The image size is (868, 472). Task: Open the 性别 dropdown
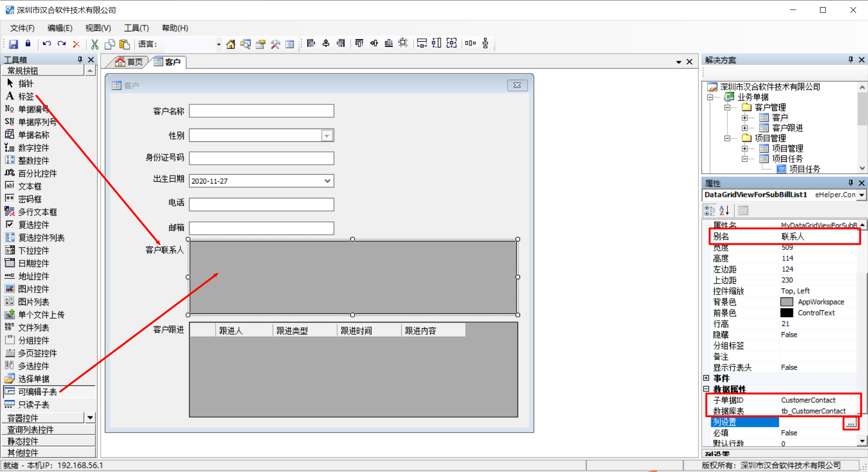point(327,136)
